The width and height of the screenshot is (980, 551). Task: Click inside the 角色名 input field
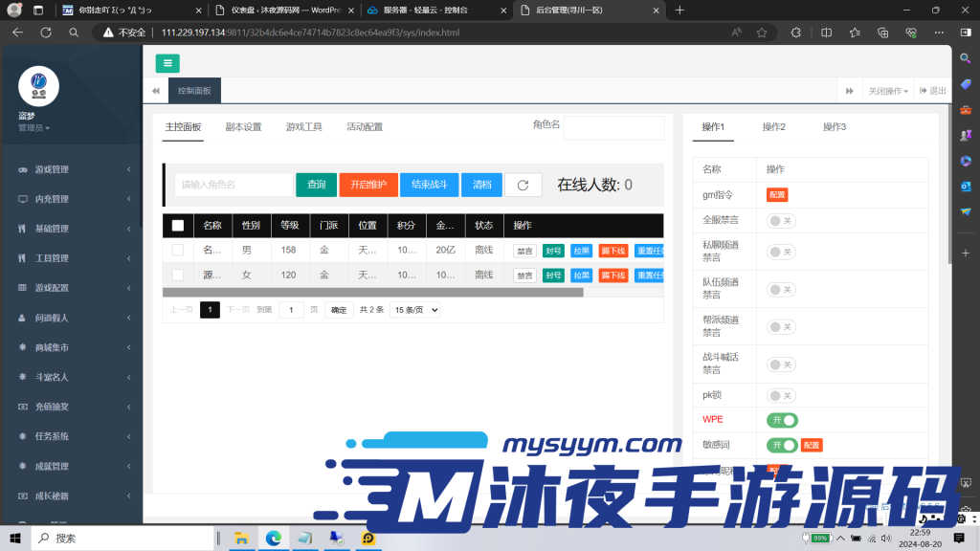[x=613, y=127]
